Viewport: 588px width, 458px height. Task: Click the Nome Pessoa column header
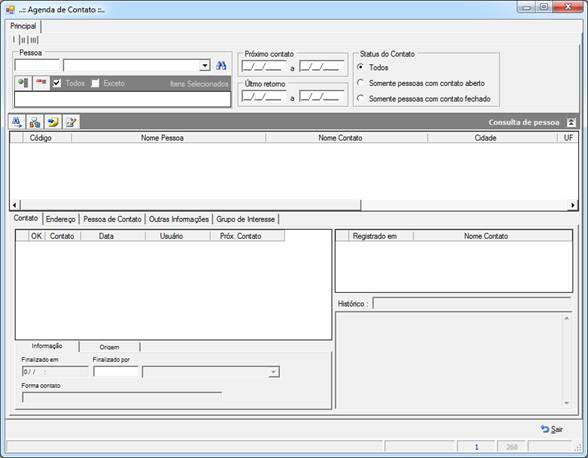point(168,138)
